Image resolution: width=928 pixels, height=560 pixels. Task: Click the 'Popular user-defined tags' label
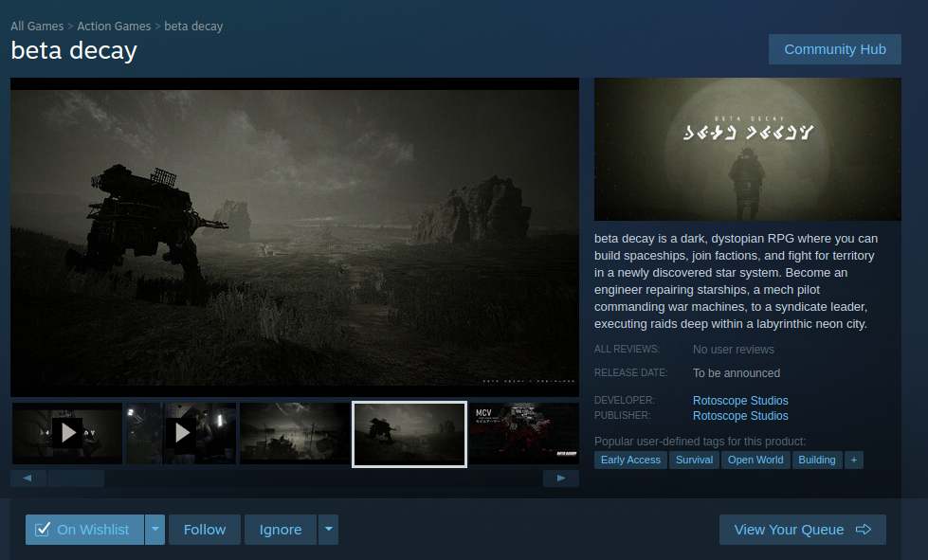pos(701,442)
